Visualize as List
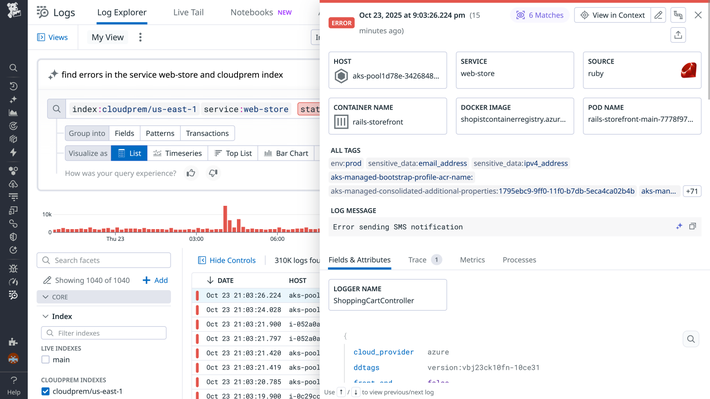Viewport: 710px width, 399px height. pyautogui.click(x=129, y=153)
